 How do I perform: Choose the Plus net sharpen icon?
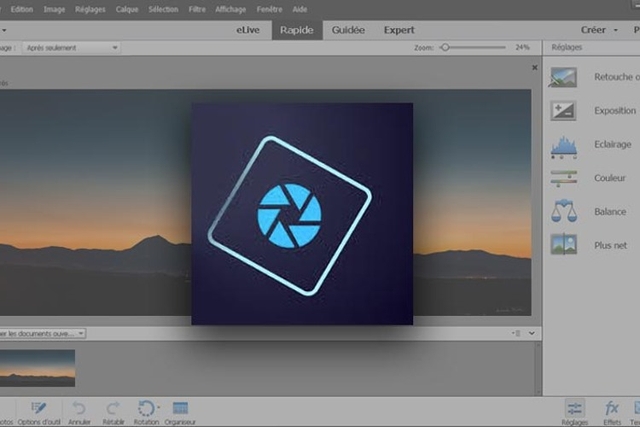coord(563,244)
